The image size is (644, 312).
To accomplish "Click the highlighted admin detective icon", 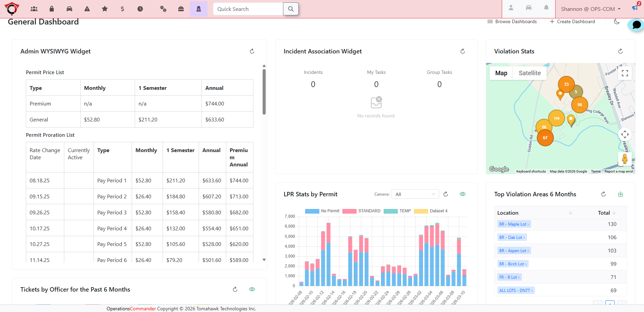I will tap(199, 9).
